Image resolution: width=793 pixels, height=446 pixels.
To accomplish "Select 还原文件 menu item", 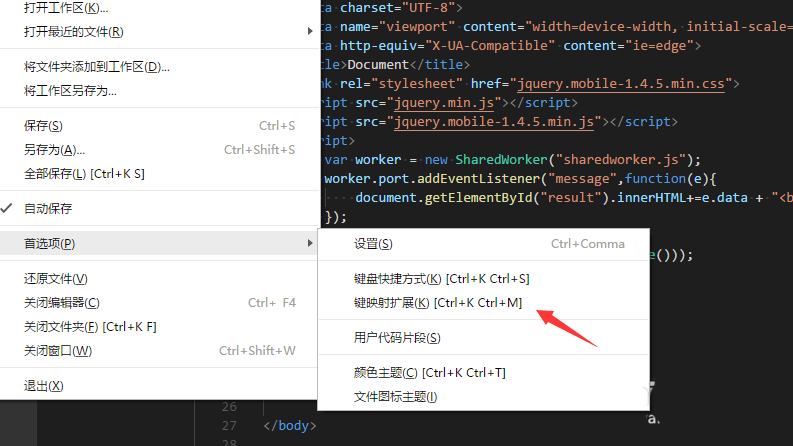I will (160, 279).
